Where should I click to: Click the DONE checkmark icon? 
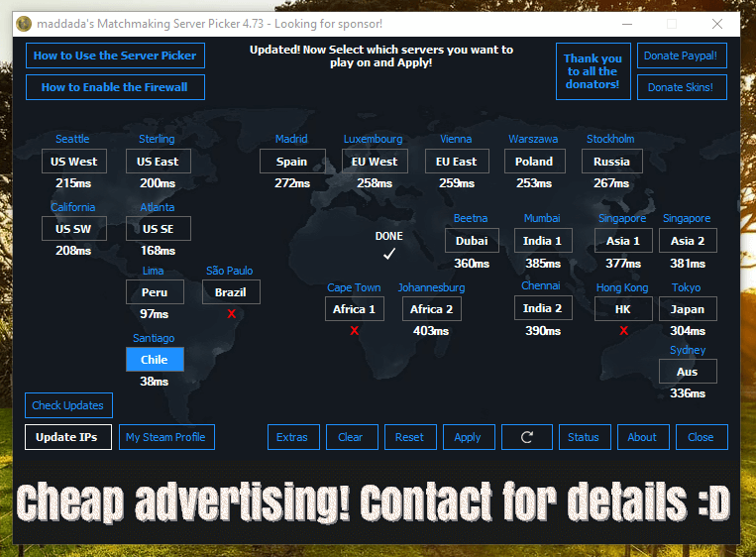(x=389, y=254)
